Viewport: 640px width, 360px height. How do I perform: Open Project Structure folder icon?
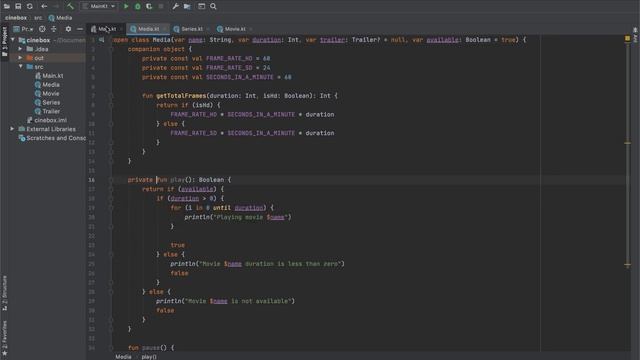(x=187, y=6)
